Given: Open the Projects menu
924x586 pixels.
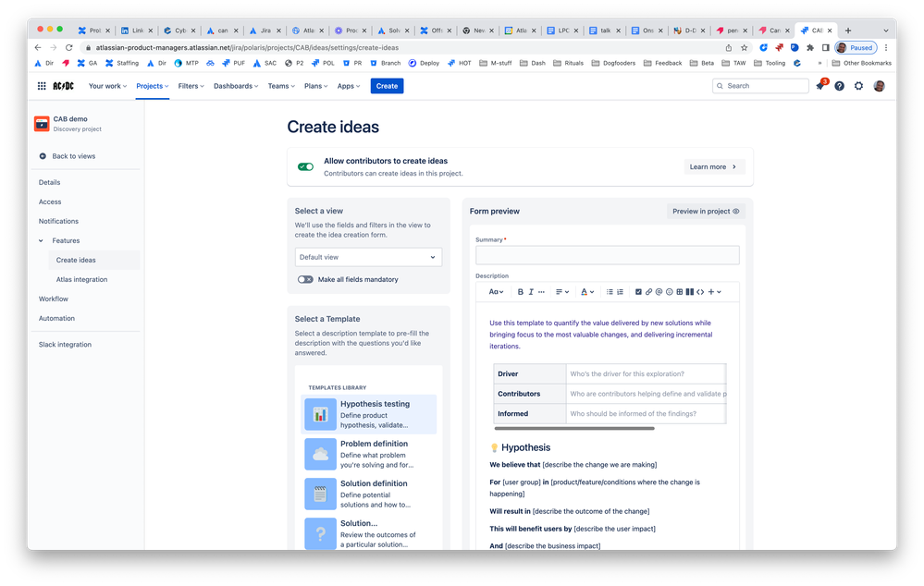Looking at the screenshot, I should click(153, 85).
